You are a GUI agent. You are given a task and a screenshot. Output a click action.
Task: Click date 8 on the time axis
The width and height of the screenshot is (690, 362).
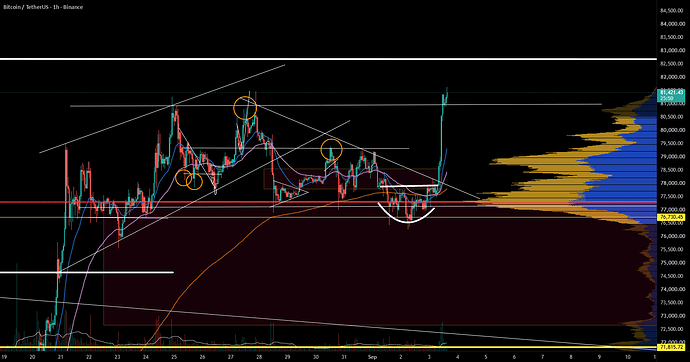tap(571, 357)
